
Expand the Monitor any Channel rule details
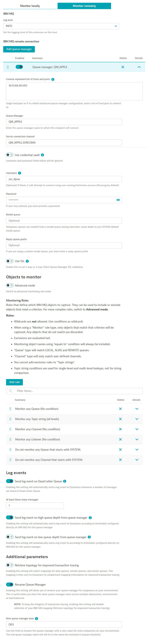click(x=137, y=429)
